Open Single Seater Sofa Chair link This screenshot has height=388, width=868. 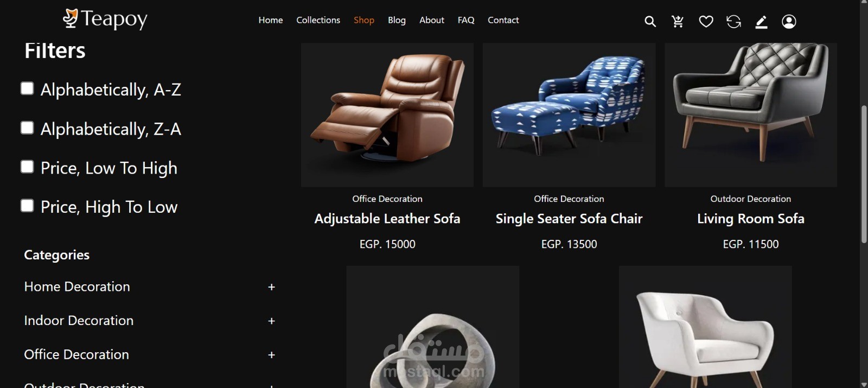tap(569, 219)
